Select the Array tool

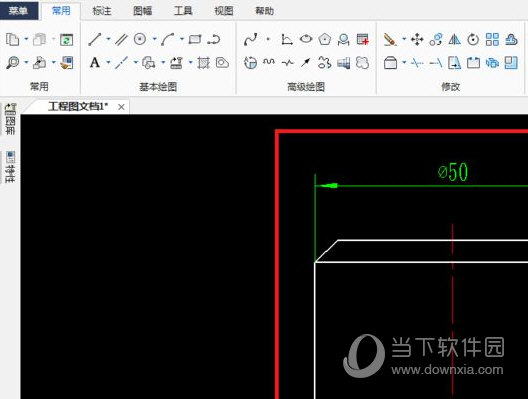pos(492,39)
